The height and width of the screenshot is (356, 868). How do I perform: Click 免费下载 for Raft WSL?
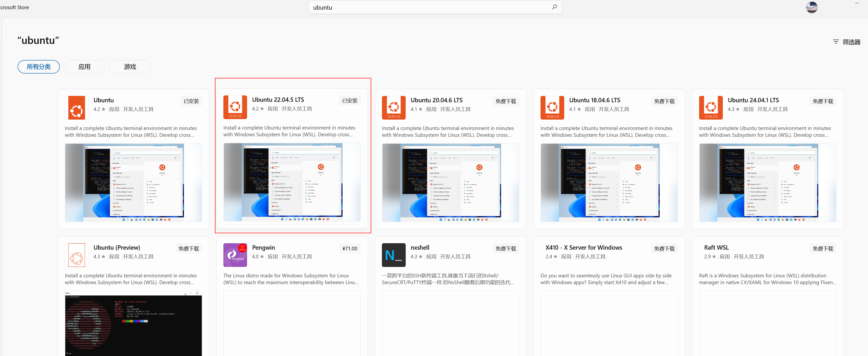click(823, 248)
